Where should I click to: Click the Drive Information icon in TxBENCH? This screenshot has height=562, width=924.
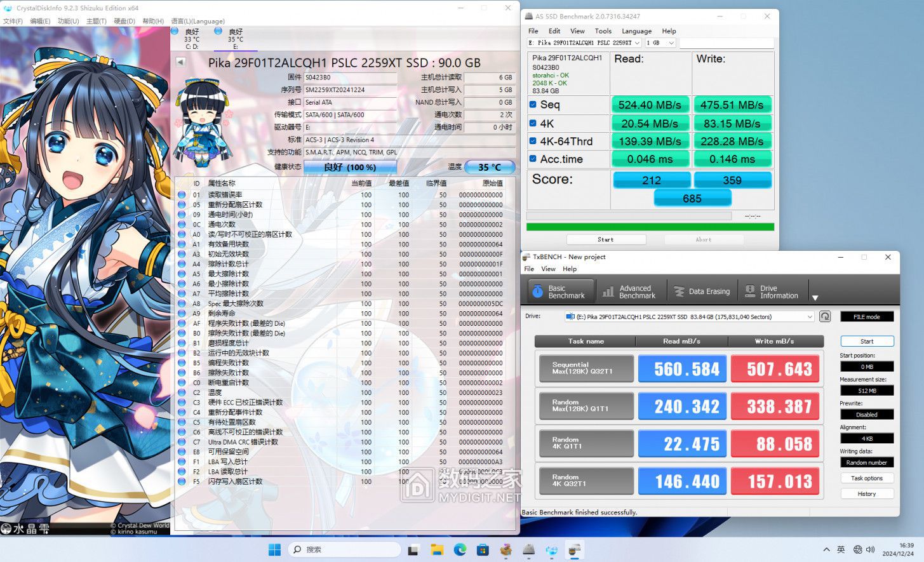(x=750, y=291)
